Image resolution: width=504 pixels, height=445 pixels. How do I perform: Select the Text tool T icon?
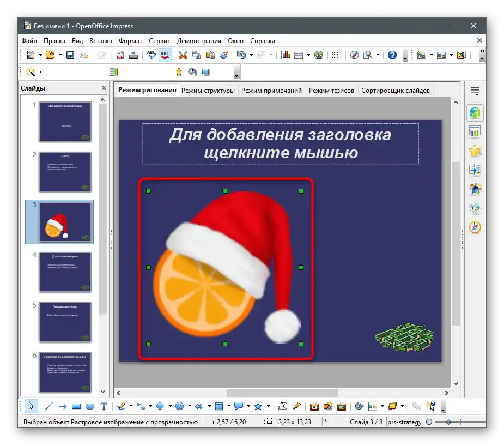tap(104, 406)
